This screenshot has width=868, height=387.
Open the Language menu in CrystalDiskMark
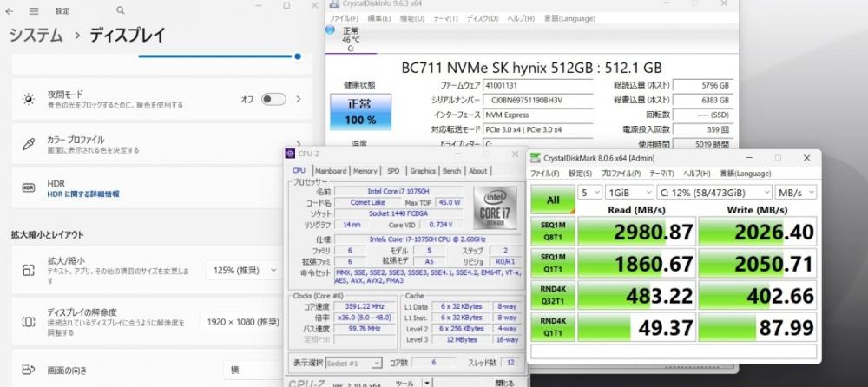coord(746,174)
